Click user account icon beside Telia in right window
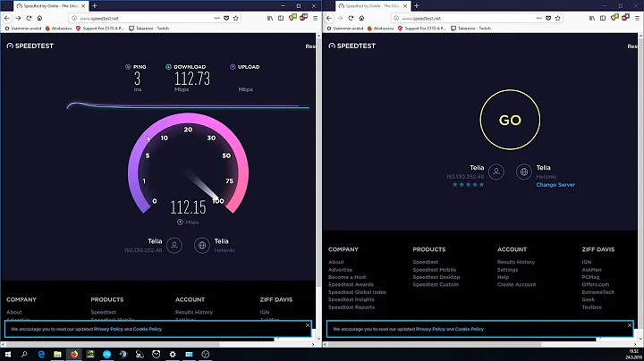 click(x=496, y=172)
